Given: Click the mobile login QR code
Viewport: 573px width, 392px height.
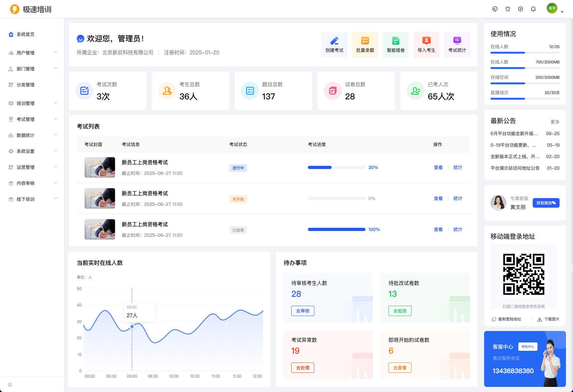Looking at the screenshot, I should tap(523, 274).
